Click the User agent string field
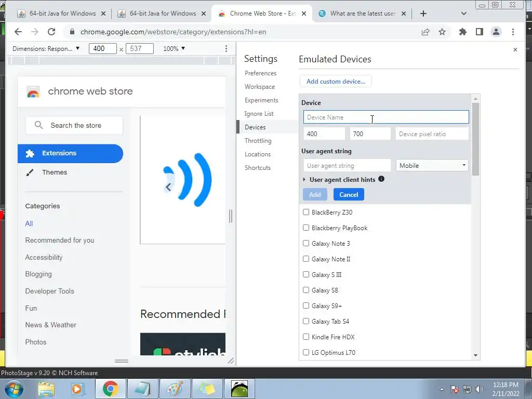Image resolution: width=532 pixels, height=399 pixels. (347, 166)
